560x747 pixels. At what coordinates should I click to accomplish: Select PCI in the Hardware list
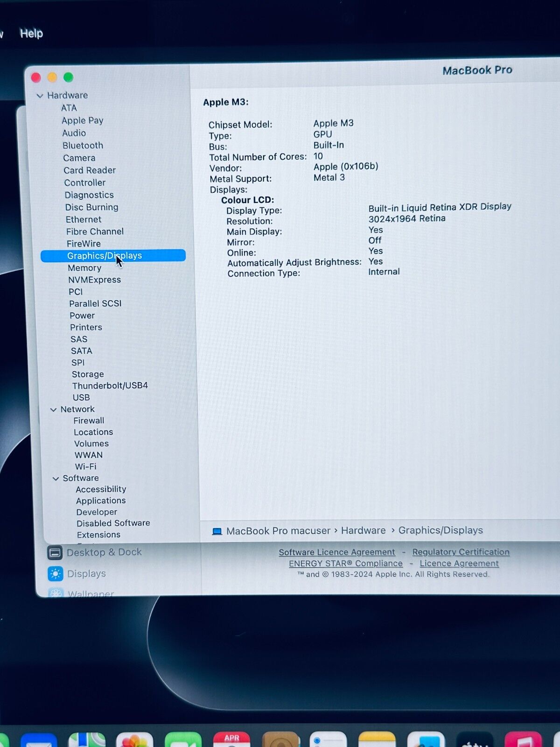(76, 292)
